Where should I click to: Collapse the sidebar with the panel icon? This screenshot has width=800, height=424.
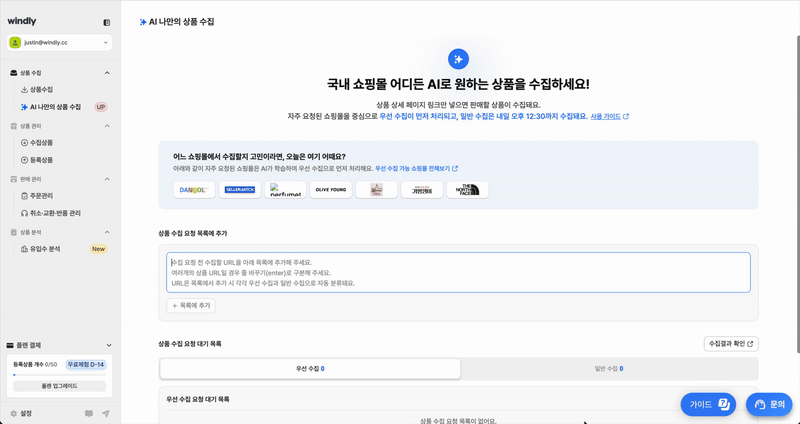point(106,22)
